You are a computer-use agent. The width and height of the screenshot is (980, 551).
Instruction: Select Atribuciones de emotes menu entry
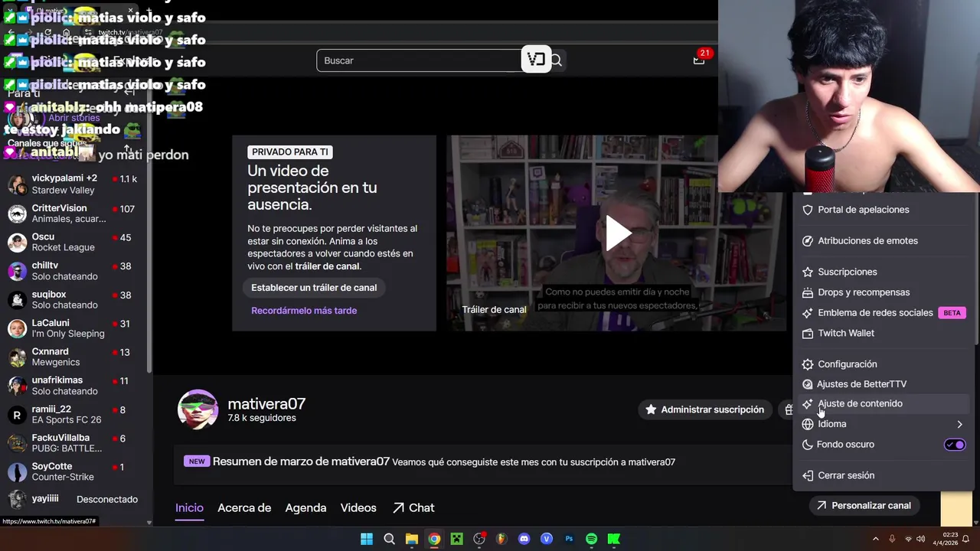(884, 241)
